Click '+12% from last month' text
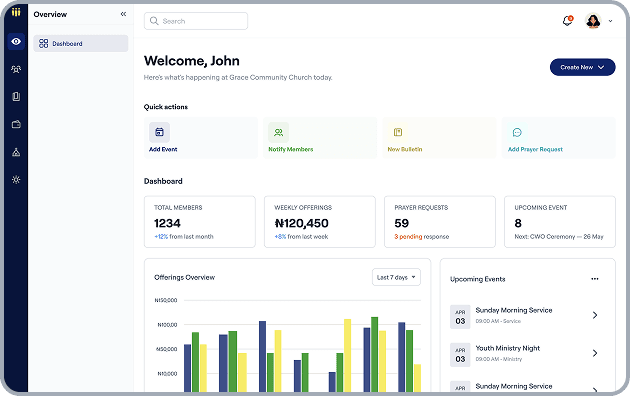Image resolution: width=630 pixels, height=396 pixels. (184, 237)
